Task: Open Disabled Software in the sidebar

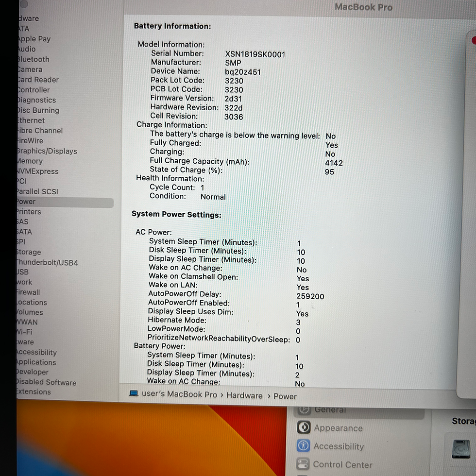Action: (46, 382)
